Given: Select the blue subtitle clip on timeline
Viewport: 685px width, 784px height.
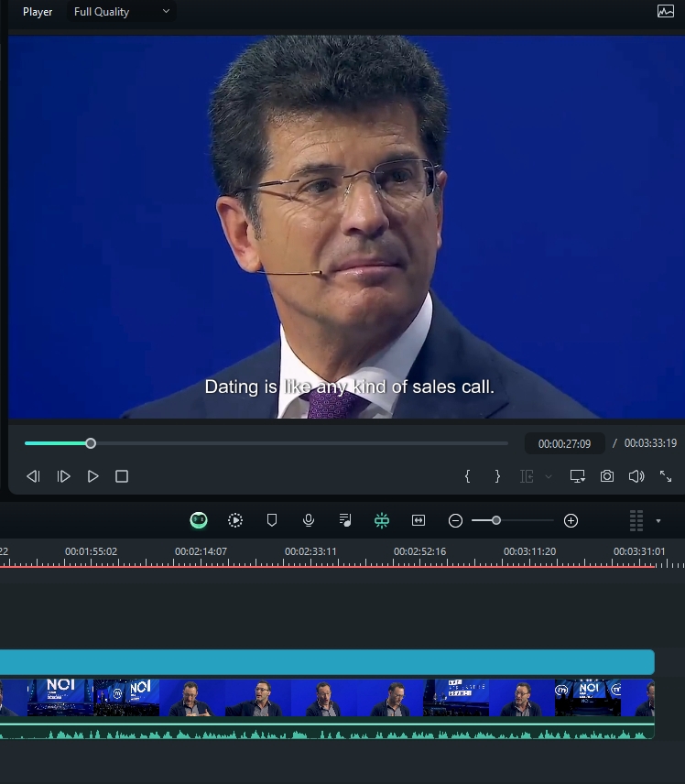Looking at the screenshot, I should pos(327,662).
